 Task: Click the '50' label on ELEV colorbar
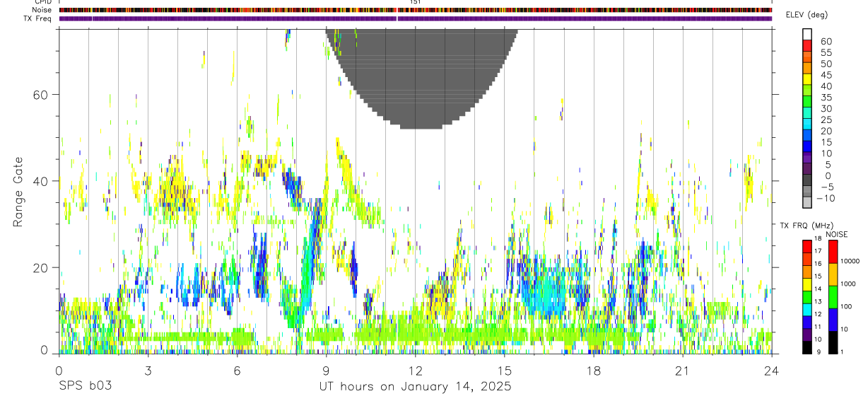click(826, 64)
